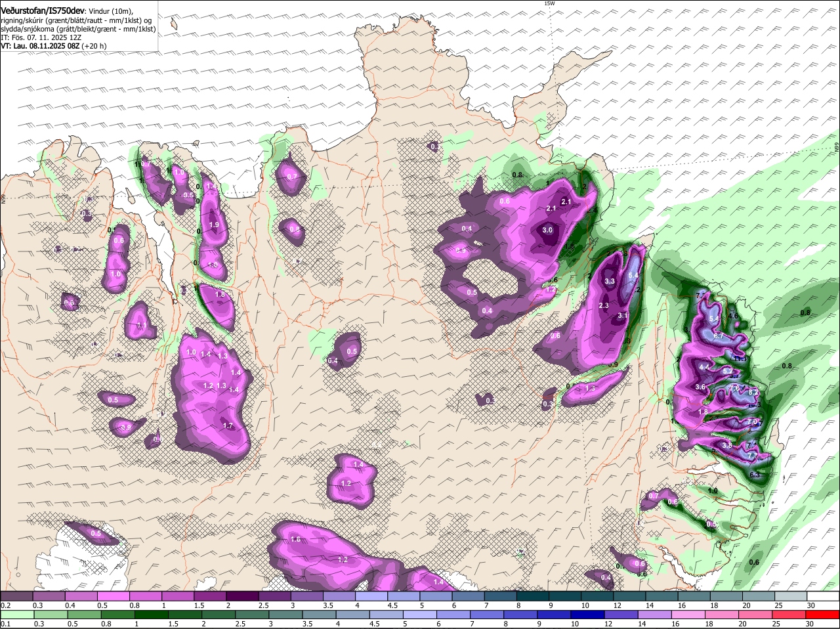Click the 3.3 precipitation value on the map
The width and height of the screenshot is (840, 629).
click(609, 281)
